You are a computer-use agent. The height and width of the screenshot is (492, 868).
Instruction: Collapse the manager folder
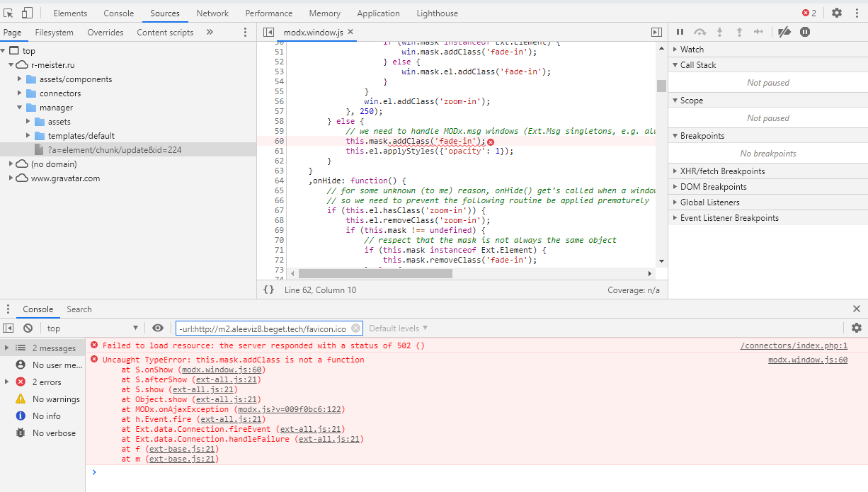21,107
